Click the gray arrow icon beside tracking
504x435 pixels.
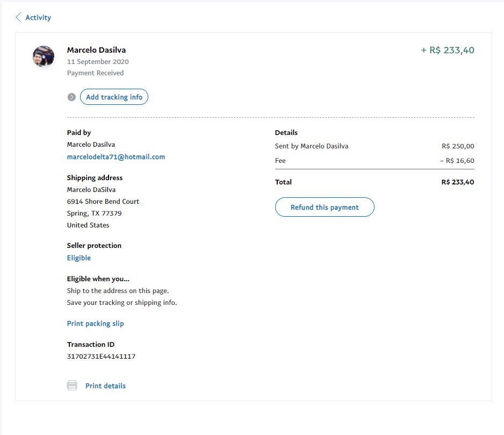(x=71, y=97)
